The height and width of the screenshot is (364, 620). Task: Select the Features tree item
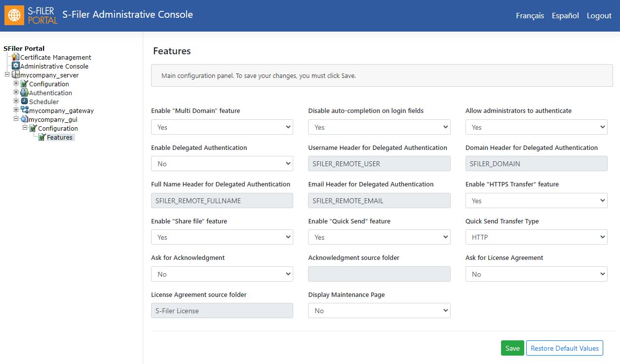60,137
